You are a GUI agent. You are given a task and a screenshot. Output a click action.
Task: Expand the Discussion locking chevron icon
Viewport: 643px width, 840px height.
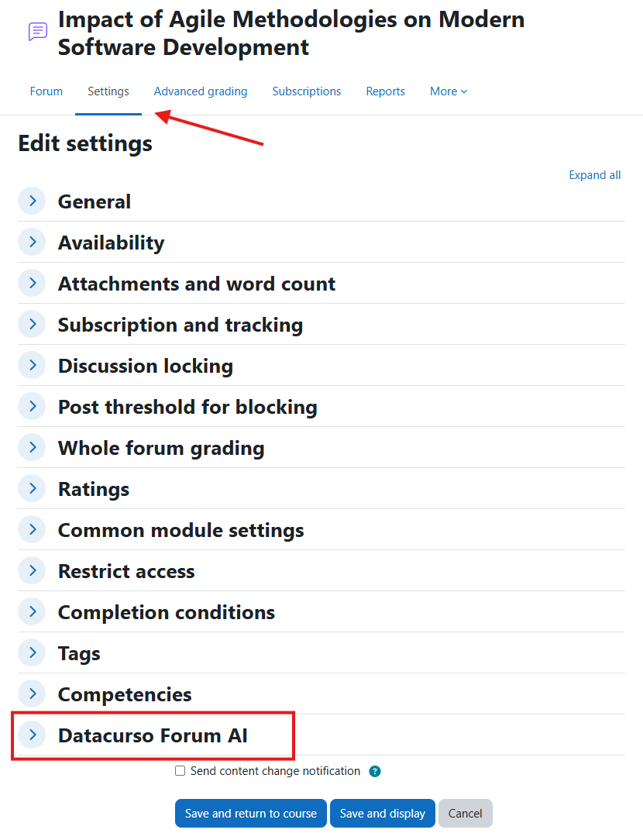[31, 365]
